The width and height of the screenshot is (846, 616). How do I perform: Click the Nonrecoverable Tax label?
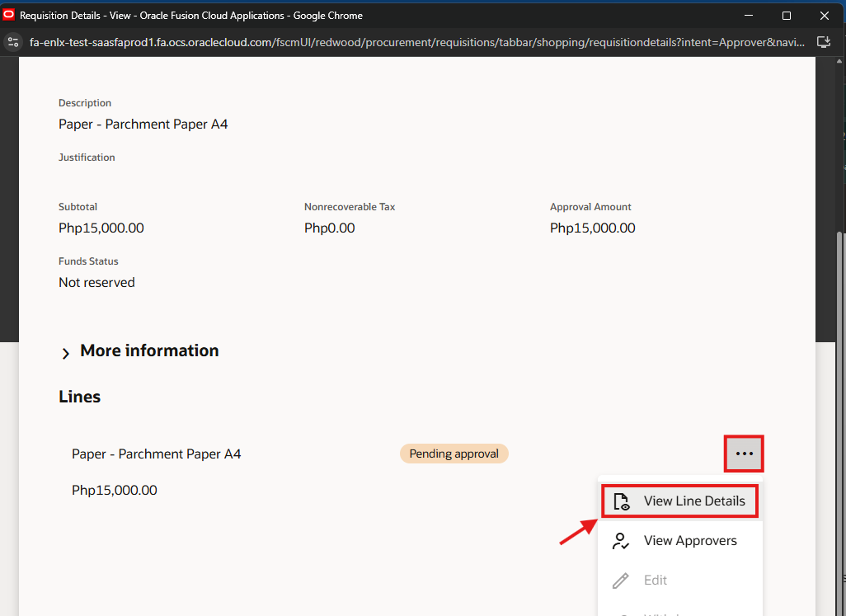[x=350, y=207]
